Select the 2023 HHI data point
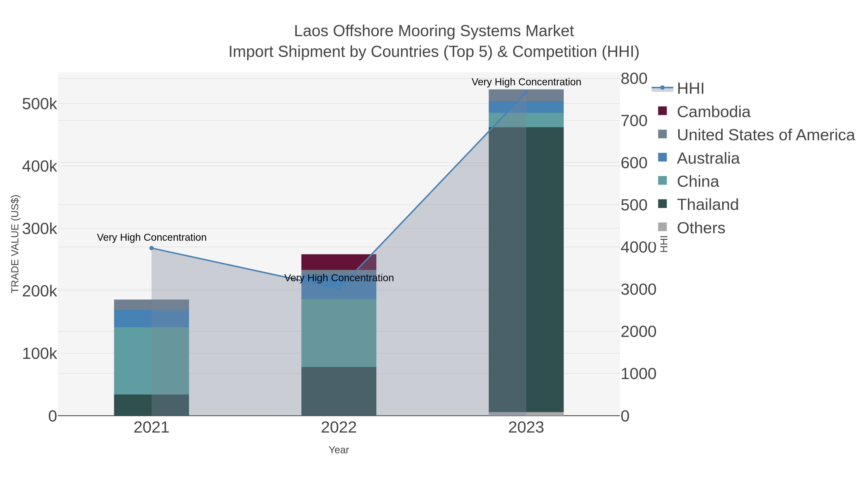Image resolution: width=868 pixels, height=488 pixels. 526,92
